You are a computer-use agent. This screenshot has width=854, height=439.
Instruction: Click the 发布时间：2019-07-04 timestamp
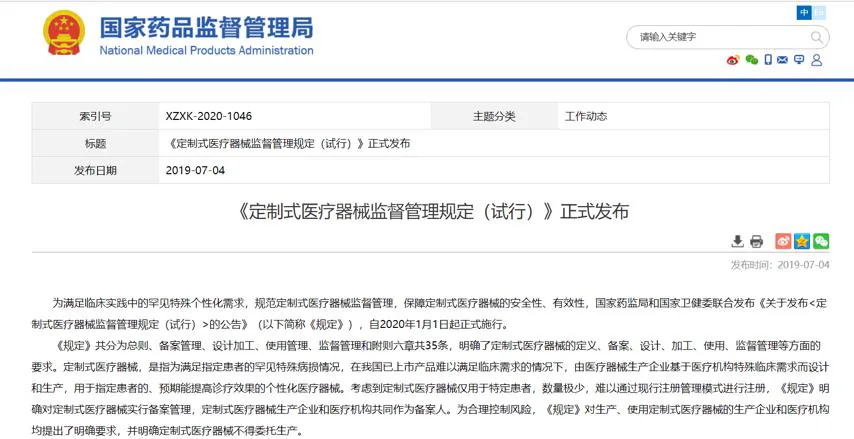coord(780,265)
